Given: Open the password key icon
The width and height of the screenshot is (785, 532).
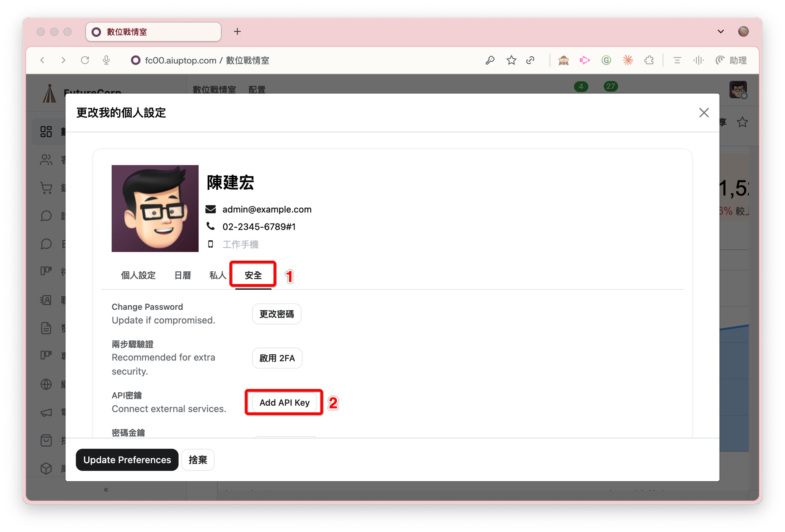Looking at the screenshot, I should click(490, 60).
